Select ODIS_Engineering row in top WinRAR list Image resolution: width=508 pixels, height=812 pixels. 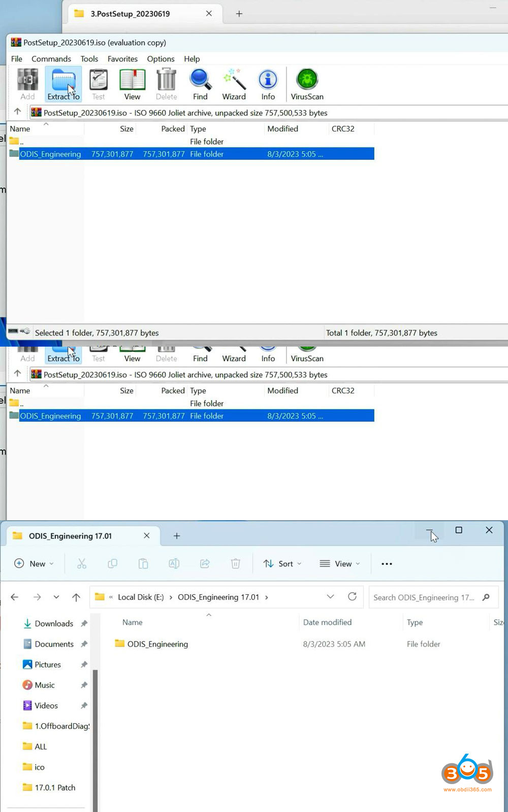(192, 154)
